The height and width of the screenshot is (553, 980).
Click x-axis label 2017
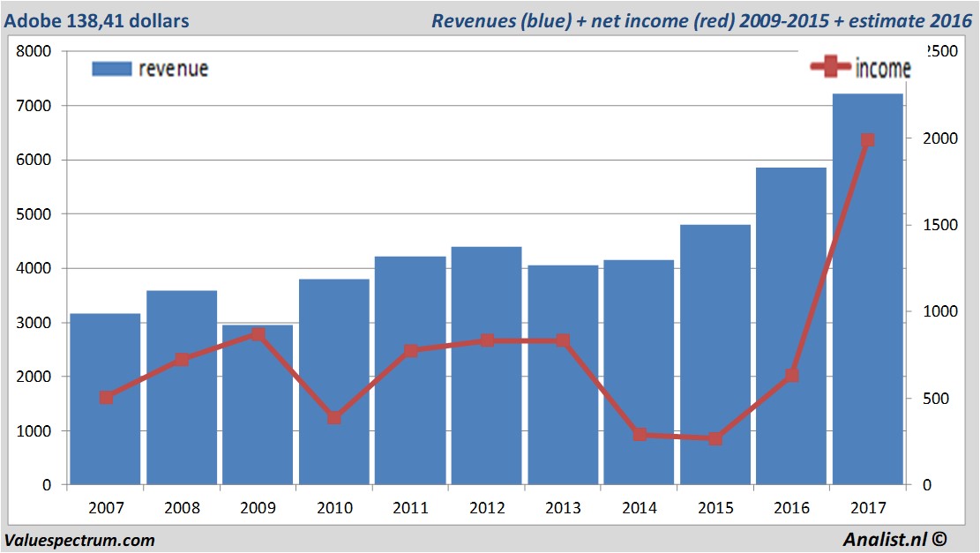click(868, 507)
